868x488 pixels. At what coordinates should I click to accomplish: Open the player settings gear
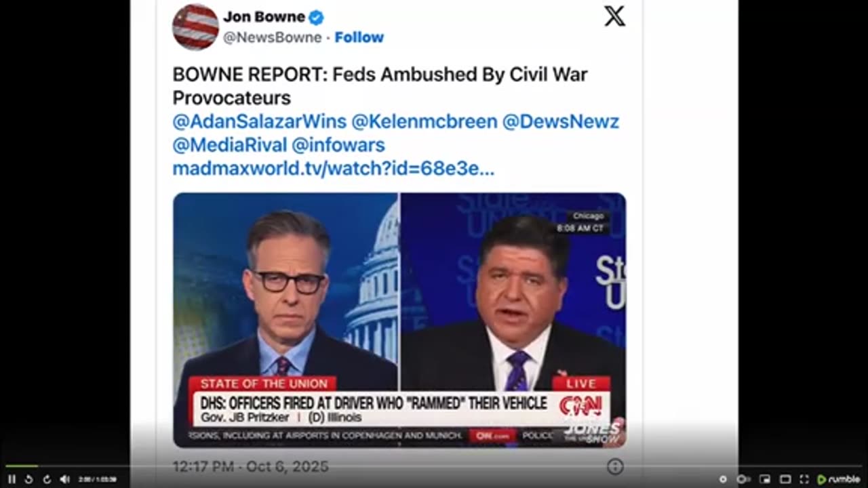[723, 479]
